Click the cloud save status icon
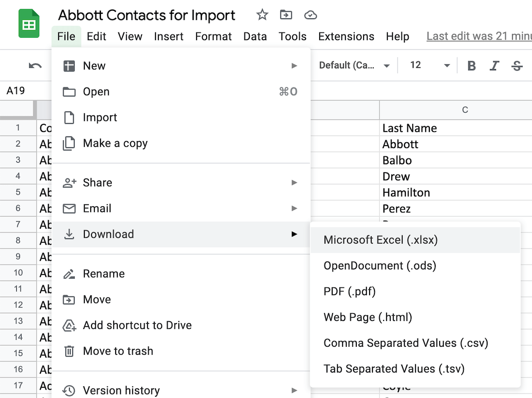 point(310,15)
